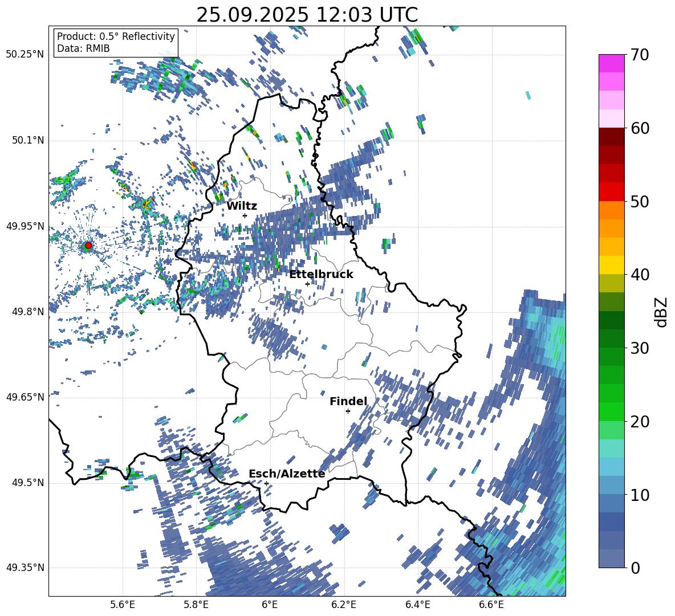This screenshot has height=616, width=675.
Task: Click the colorbar tick value 70
Action: [640, 55]
